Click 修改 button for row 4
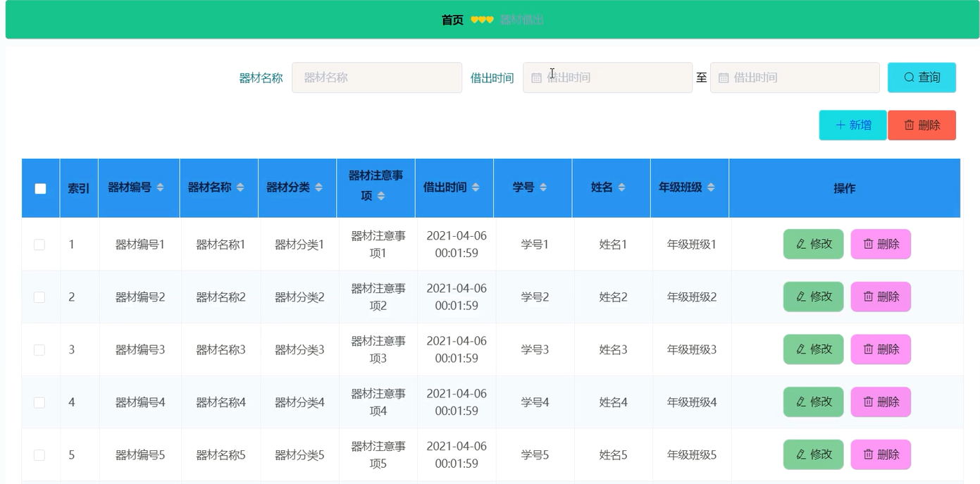Screen dimensions: 980x484 (x=813, y=402)
